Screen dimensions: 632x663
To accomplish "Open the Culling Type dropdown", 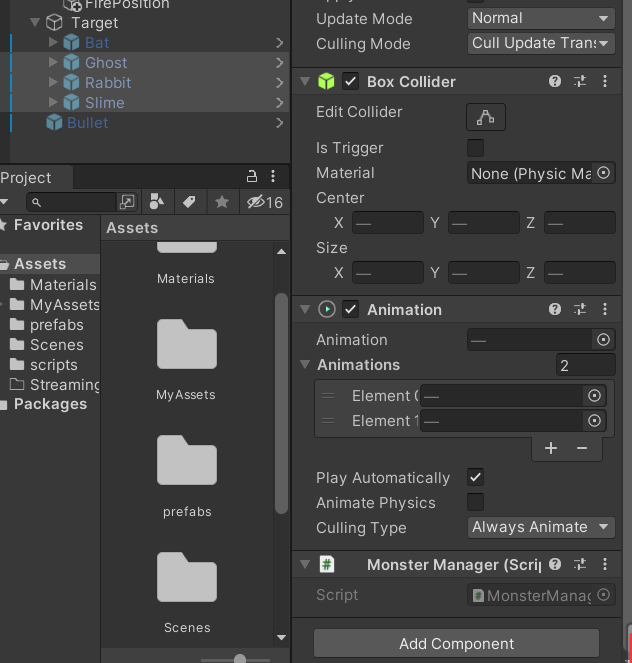I will point(541,527).
